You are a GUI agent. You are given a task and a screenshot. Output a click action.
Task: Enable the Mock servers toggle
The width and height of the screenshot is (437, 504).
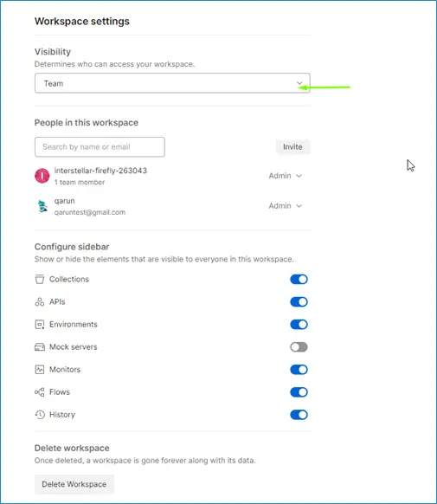tap(299, 346)
